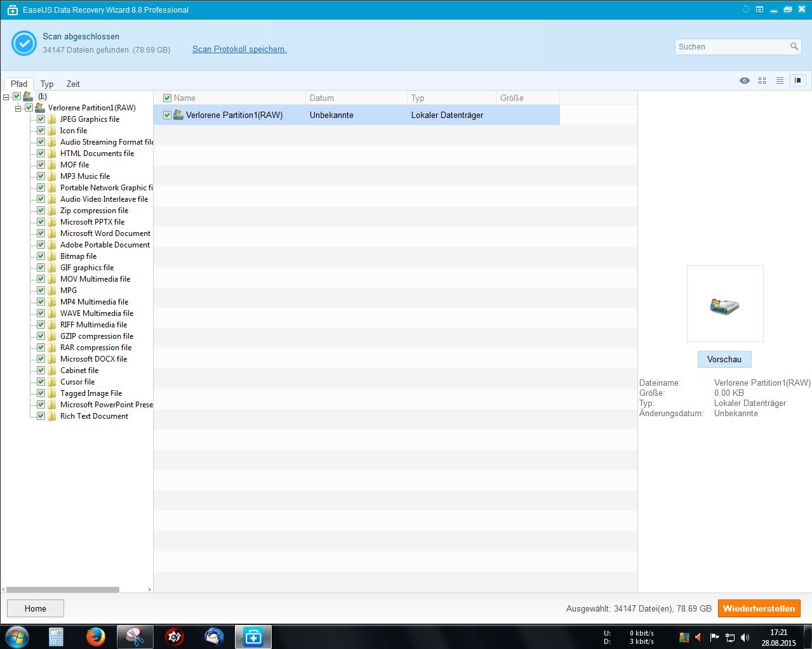
Task: Click the Wiederherstellen button
Action: pyautogui.click(x=759, y=608)
